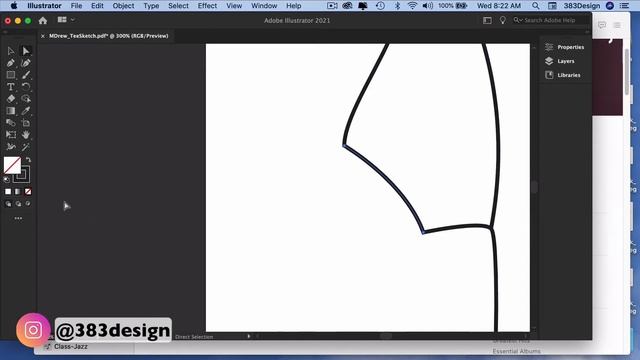Screen dimensions: 640x360
Task: Open the Layers panel
Action: tap(560, 61)
